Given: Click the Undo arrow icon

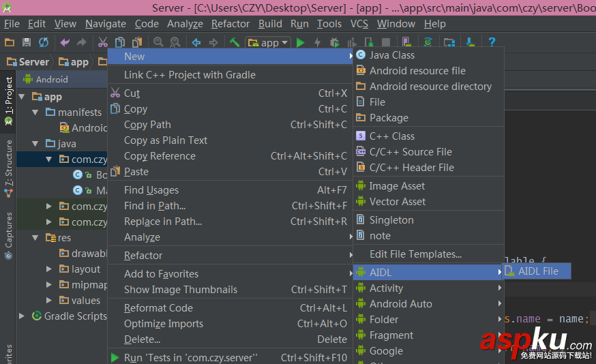Looking at the screenshot, I should pos(65,42).
